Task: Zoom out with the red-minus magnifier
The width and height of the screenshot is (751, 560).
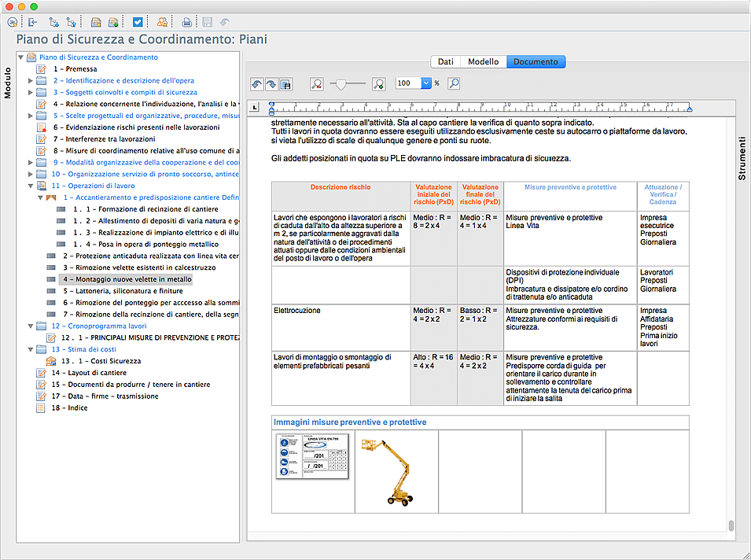Action: [x=316, y=84]
